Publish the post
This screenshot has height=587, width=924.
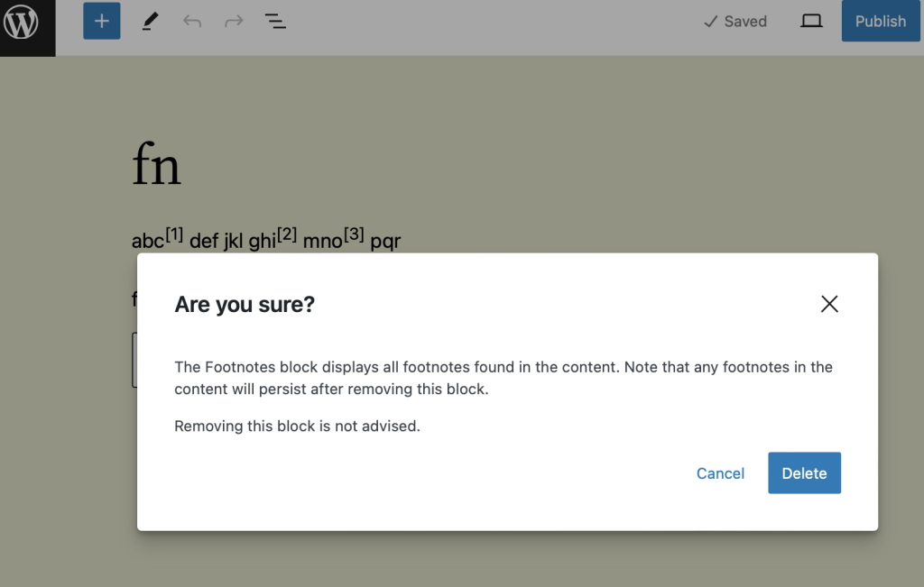pos(880,21)
